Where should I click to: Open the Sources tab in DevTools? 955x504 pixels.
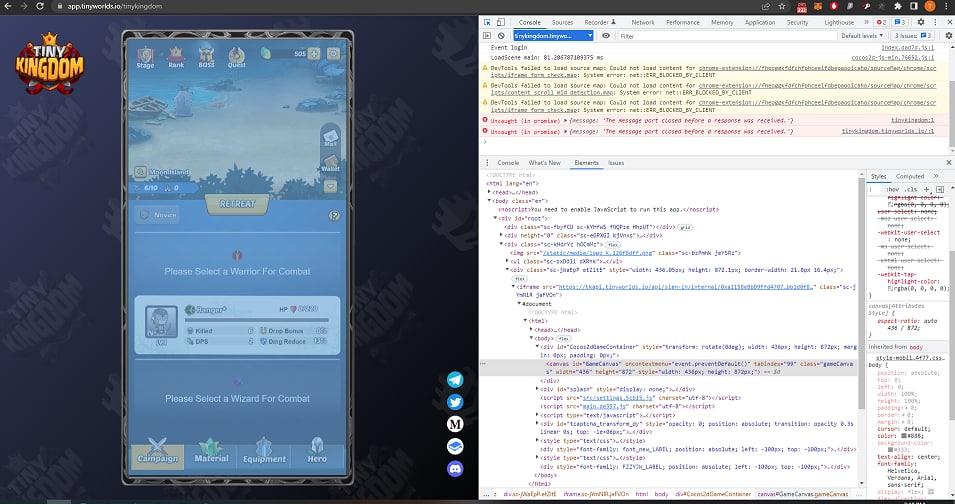[562, 23]
